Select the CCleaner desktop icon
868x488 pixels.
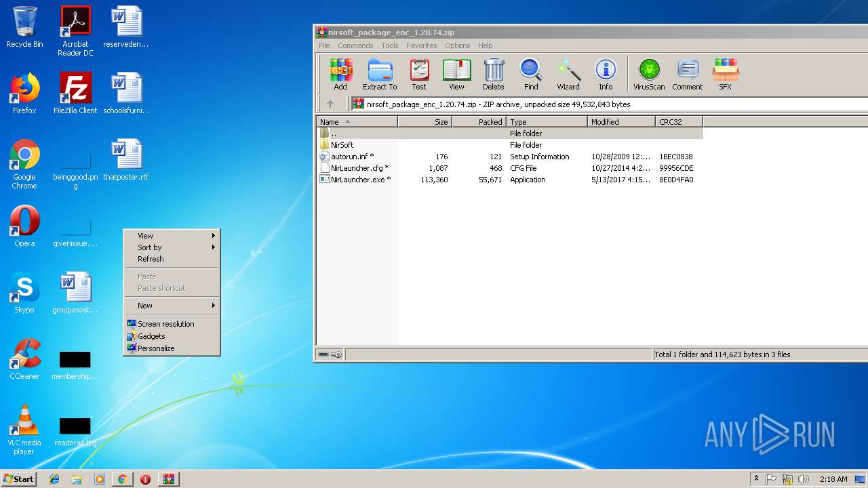(24, 359)
